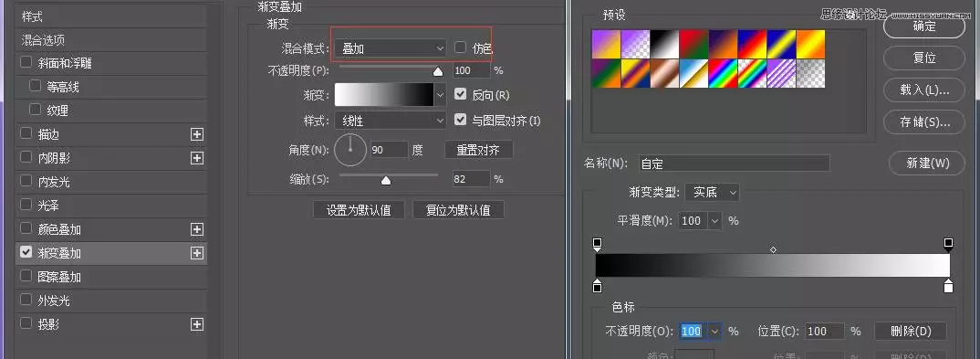
Task: Enable the 等高线 checkbox
Action: tap(35, 86)
